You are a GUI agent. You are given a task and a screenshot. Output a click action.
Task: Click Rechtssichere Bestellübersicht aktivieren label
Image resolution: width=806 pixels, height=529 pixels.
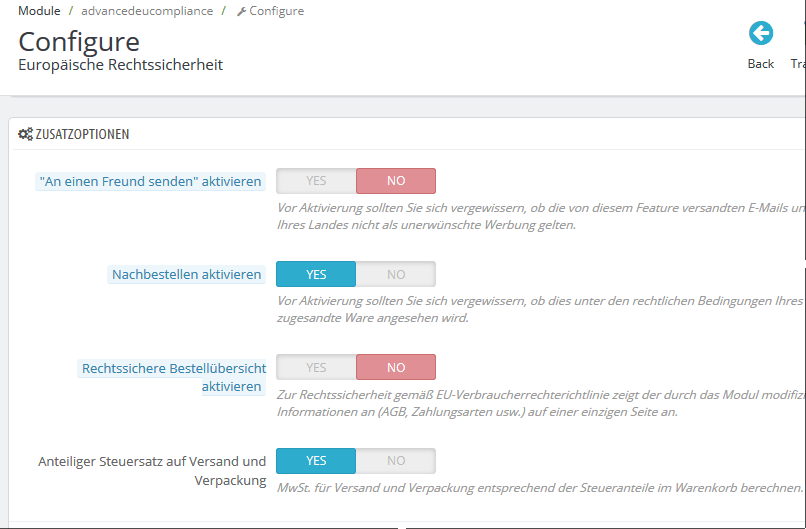click(x=174, y=377)
